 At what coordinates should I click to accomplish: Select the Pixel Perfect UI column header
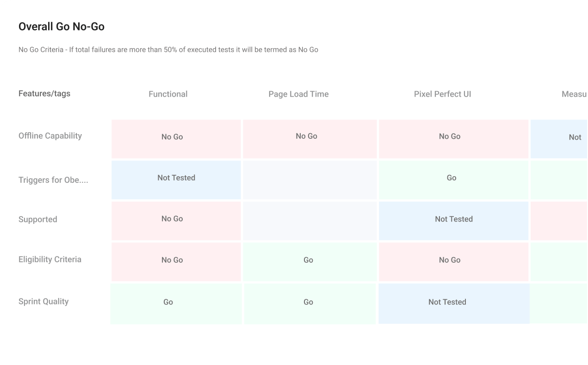442,94
